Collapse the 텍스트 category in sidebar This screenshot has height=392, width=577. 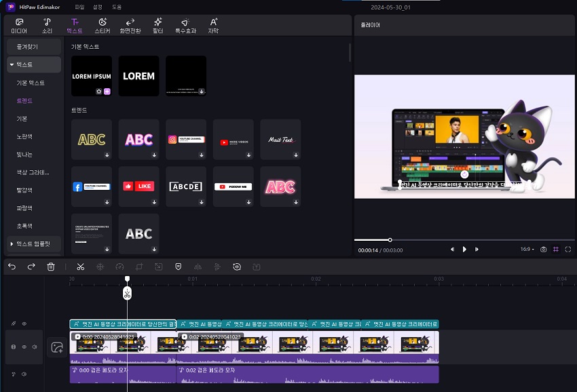12,64
